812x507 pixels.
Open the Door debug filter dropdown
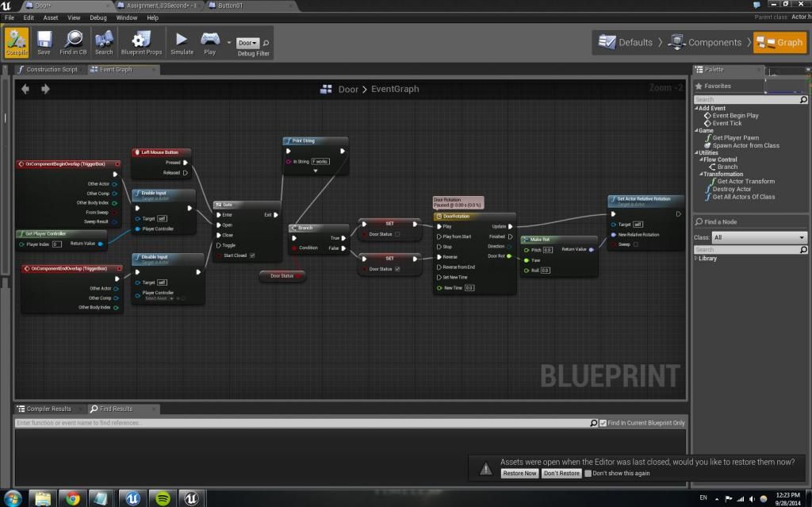click(248, 43)
